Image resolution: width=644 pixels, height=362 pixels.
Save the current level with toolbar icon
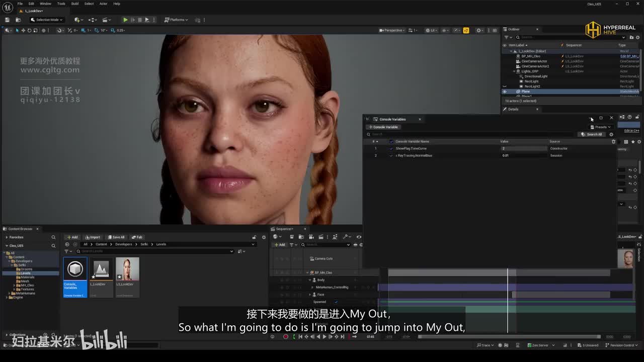tap(7, 20)
